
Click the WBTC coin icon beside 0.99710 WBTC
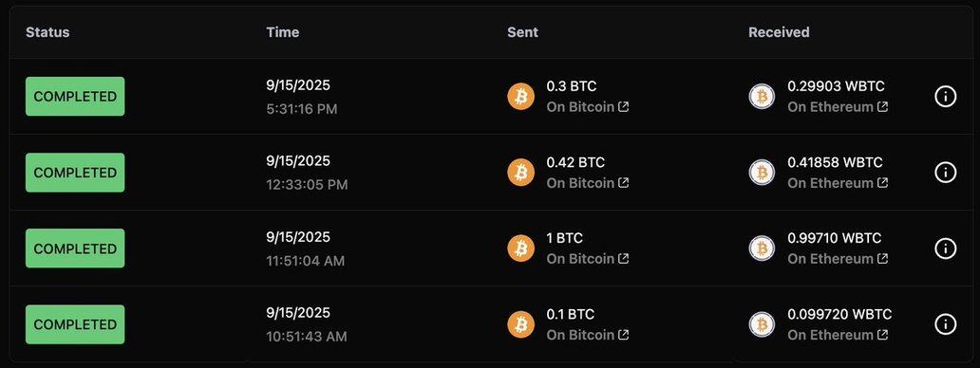[762, 248]
